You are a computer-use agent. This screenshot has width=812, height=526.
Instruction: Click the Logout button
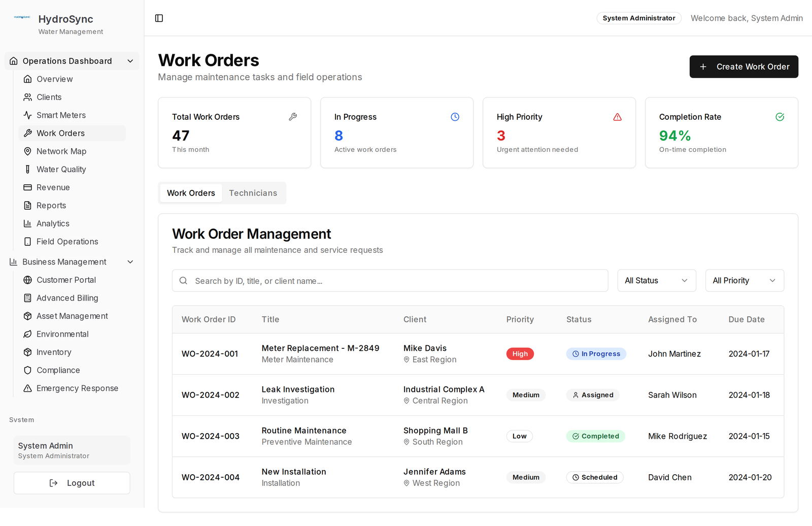coord(72,483)
